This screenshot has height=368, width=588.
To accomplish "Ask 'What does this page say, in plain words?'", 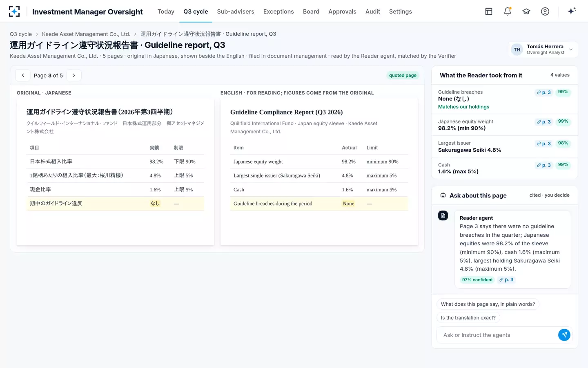I will tap(488, 304).
